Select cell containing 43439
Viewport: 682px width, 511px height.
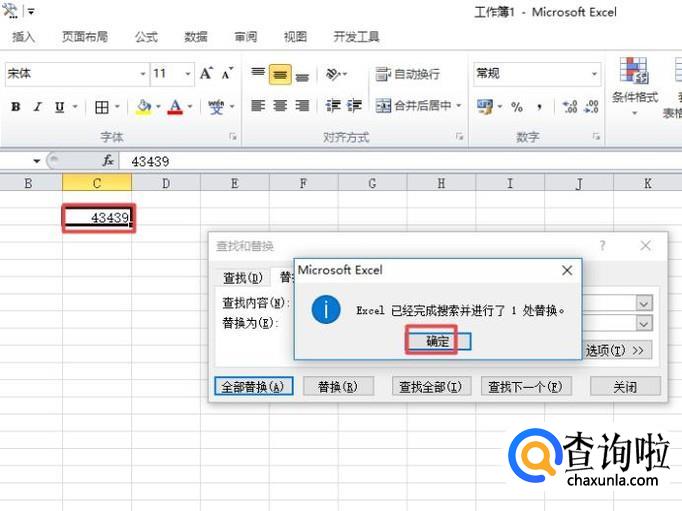point(97,217)
